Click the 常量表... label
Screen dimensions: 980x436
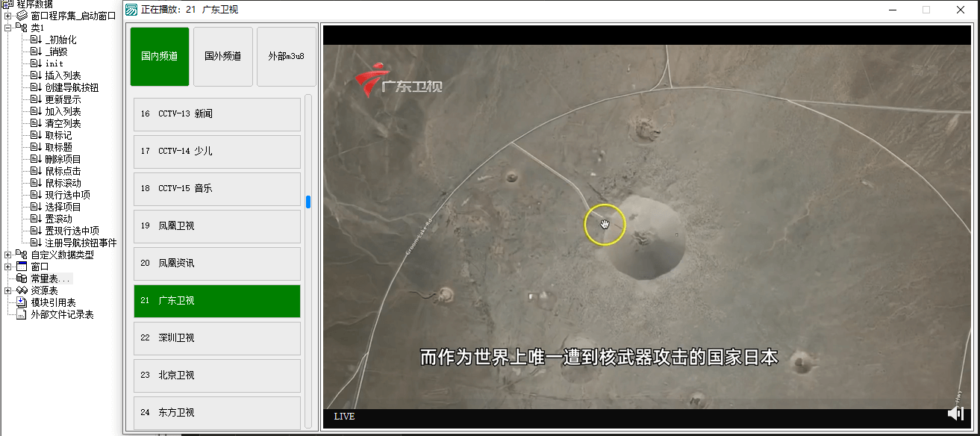click(x=52, y=278)
